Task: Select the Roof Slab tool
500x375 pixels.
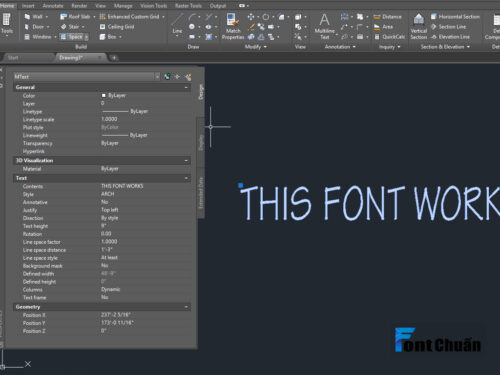Action: [x=75, y=17]
